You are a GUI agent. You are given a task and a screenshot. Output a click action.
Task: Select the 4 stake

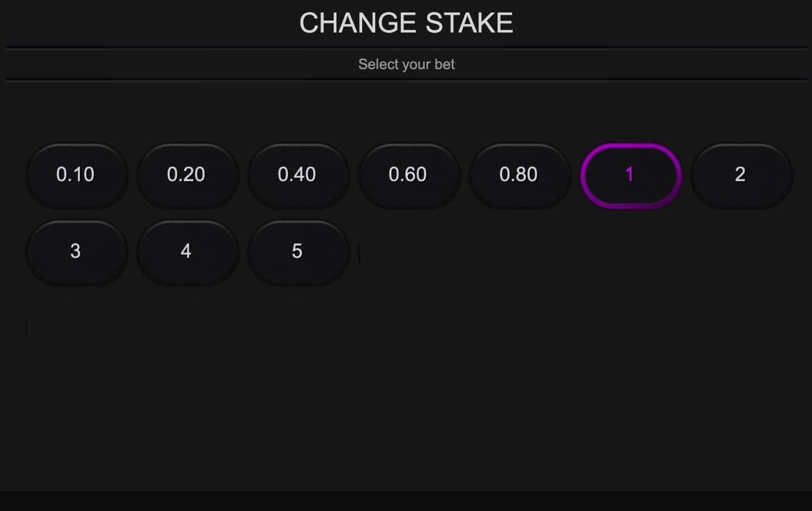(187, 252)
